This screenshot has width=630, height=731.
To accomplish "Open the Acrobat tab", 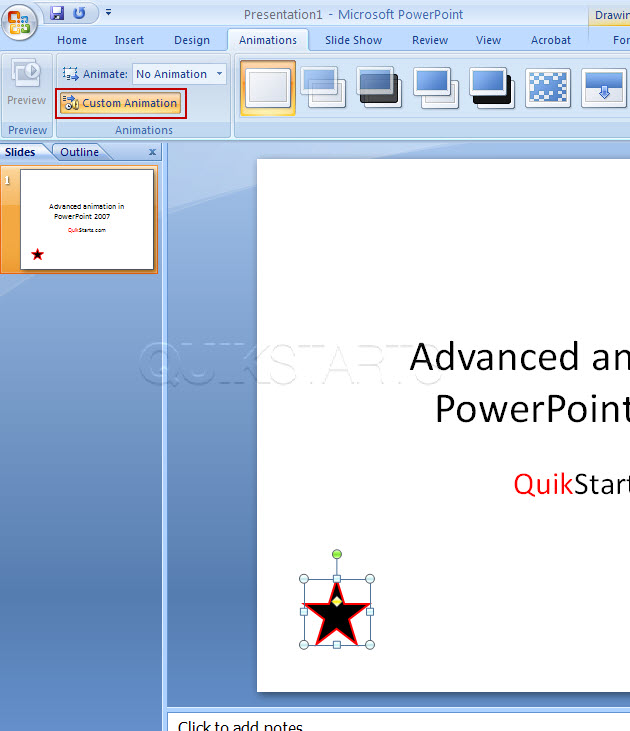I will click(x=551, y=40).
